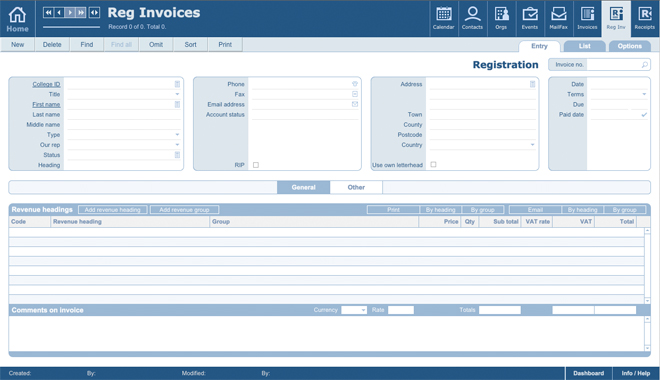The width and height of the screenshot is (660, 380).
Task: Click the Fax send icon
Action: [355, 94]
